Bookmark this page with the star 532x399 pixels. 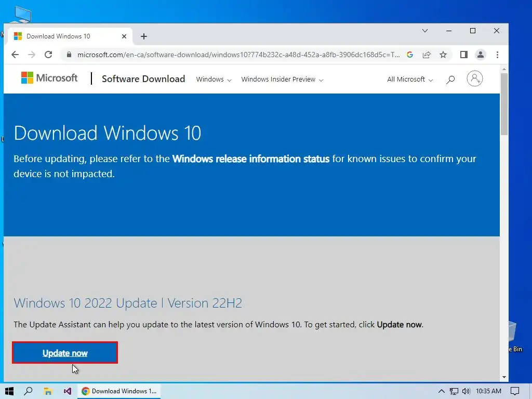coord(443,55)
